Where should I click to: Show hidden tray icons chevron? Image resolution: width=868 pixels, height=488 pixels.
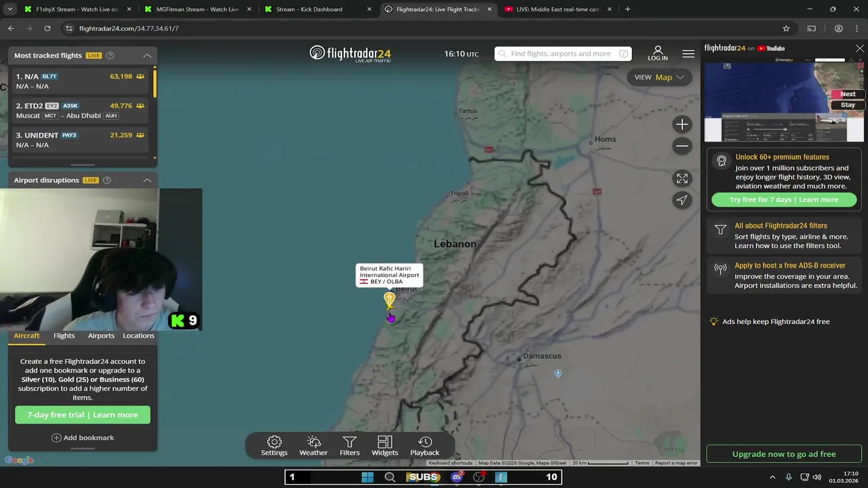click(772, 477)
